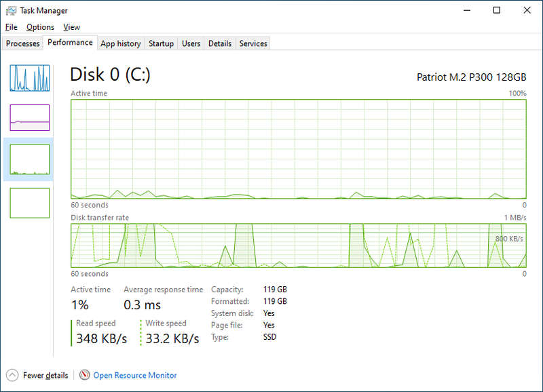Viewport: 543px width, 392px height.
Task: Select the purple Memory graph thumbnail
Action: (x=29, y=117)
